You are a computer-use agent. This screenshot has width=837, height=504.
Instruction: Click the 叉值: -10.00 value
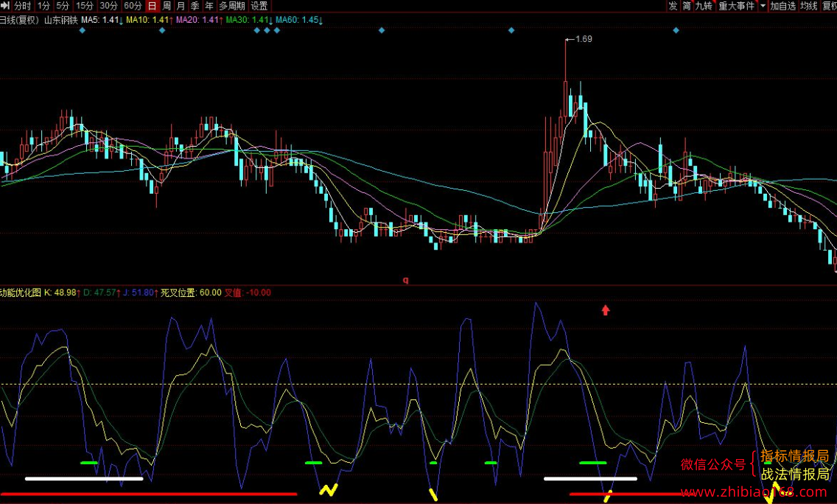pos(248,293)
